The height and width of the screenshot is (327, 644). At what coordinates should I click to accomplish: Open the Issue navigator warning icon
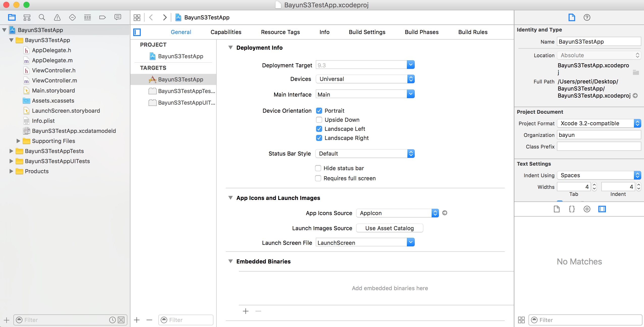click(57, 17)
